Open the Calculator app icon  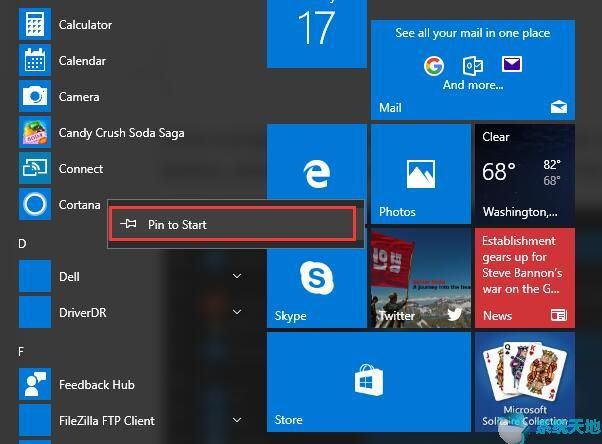35,25
